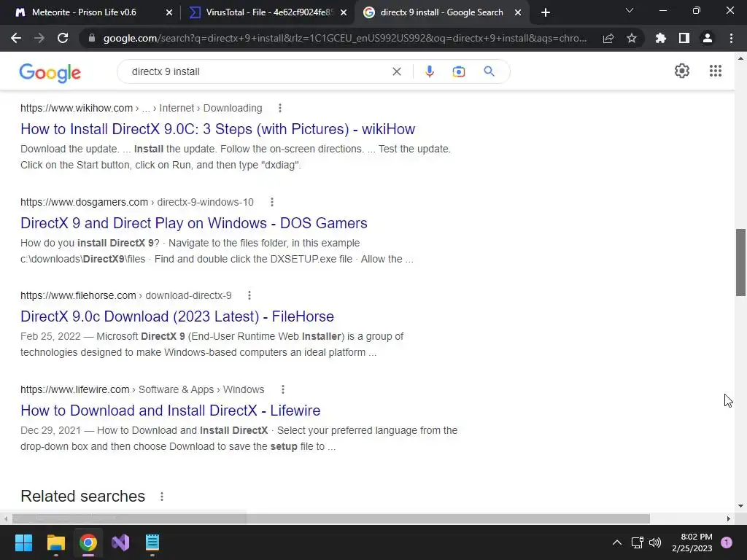
Task: Open the DirectX 9.0c Download FileHorse link
Action: point(177,316)
